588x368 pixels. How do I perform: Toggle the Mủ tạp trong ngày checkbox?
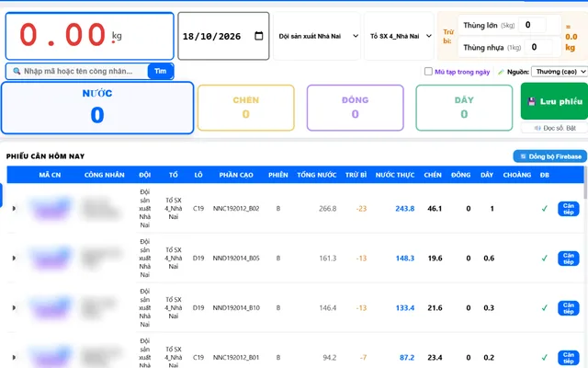click(428, 72)
